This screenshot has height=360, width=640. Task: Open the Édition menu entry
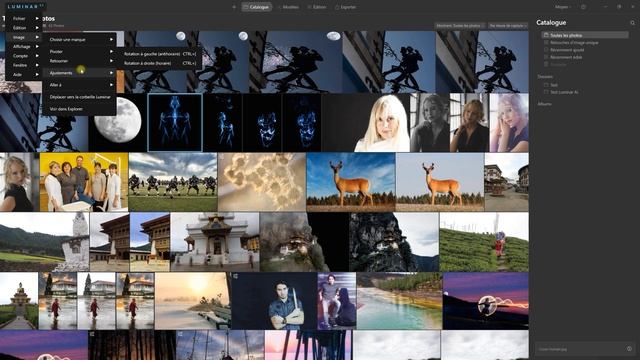click(24, 28)
